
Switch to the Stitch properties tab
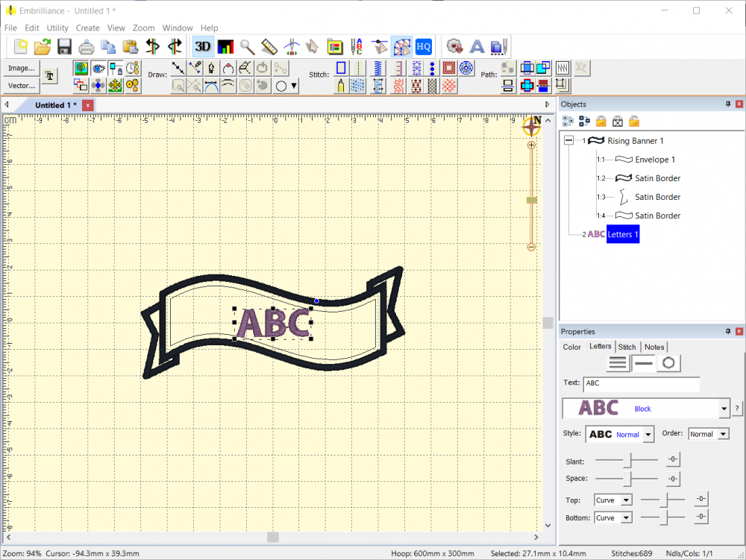(x=627, y=346)
